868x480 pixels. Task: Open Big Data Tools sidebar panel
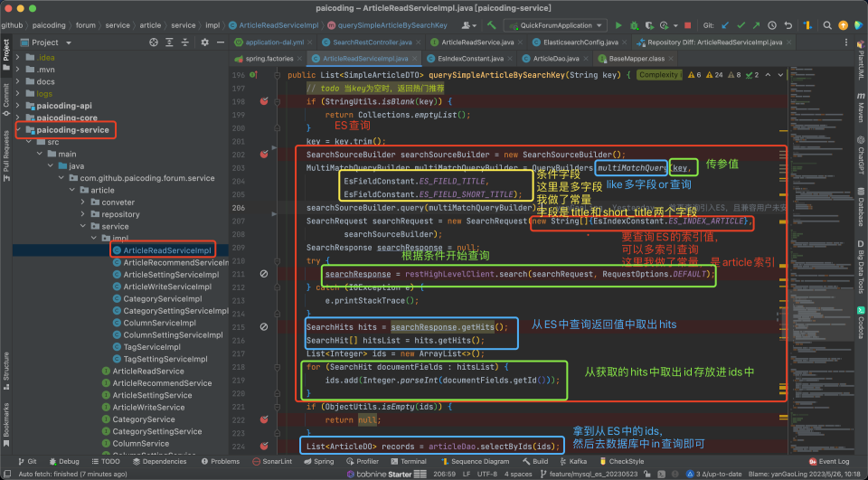861,267
